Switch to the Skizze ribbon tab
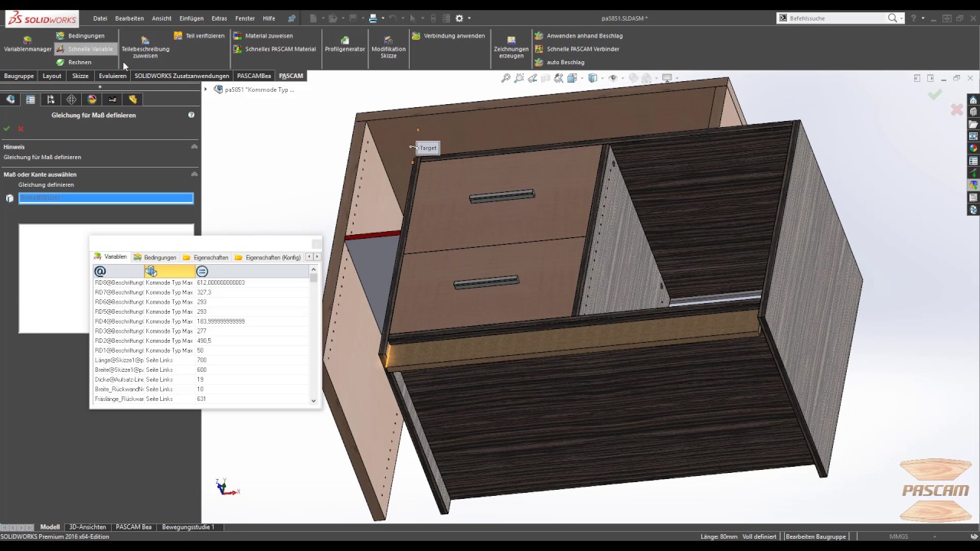Viewport: 980px width, 551px height. click(x=80, y=76)
